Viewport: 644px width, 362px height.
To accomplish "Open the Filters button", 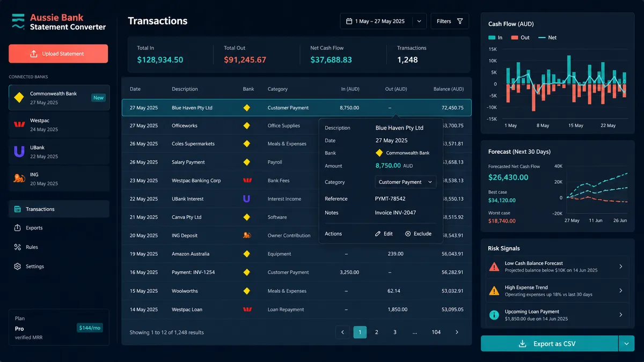I will pyautogui.click(x=450, y=21).
